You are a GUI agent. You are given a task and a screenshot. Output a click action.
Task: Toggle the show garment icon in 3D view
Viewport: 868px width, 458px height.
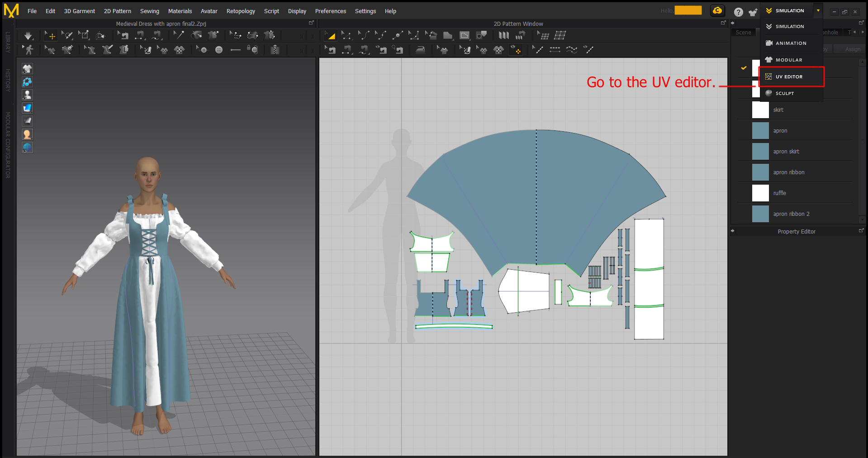tap(27, 68)
